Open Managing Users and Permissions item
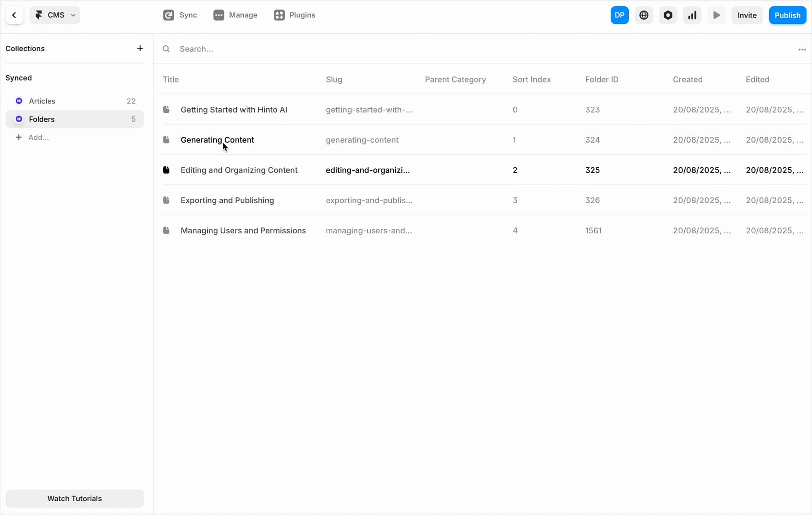The image size is (812, 515). [243, 230]
